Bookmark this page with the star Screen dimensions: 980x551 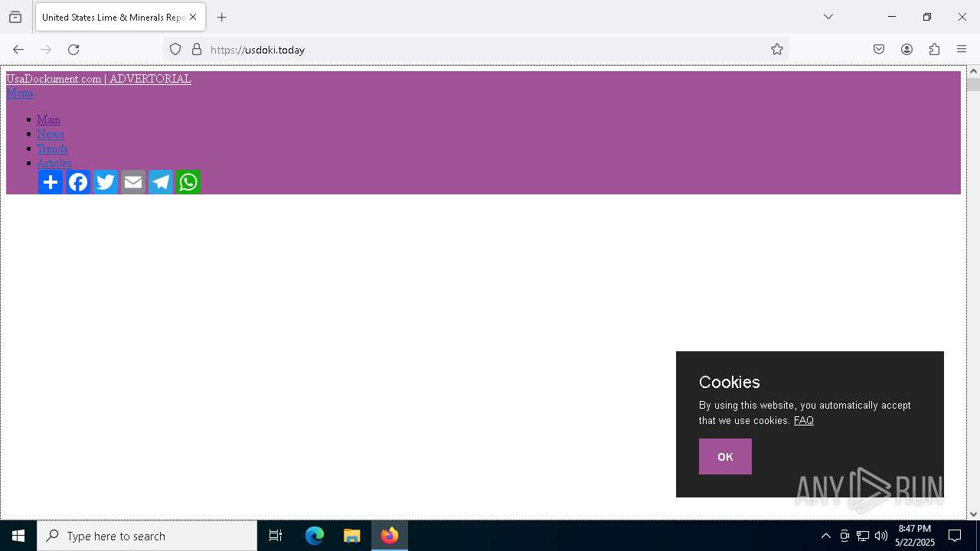click(x=777, y=50)
